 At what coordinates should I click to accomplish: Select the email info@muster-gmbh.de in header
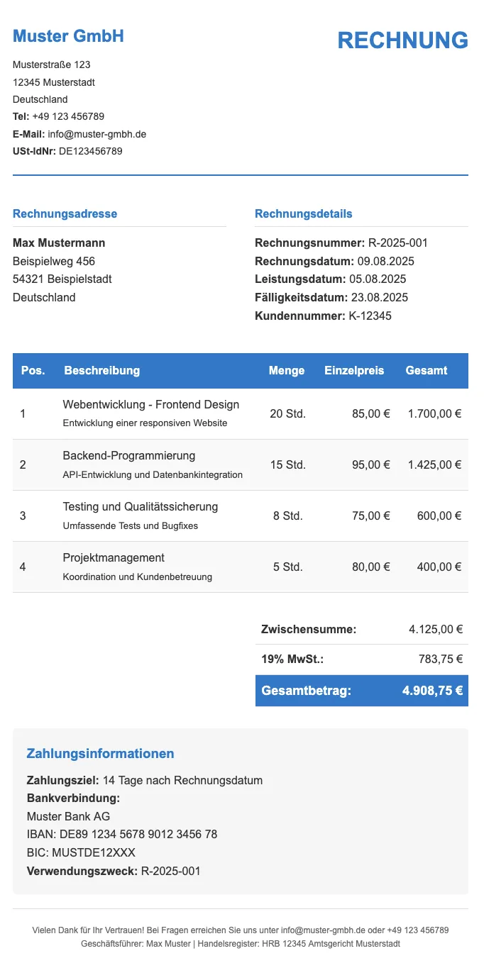click(97, 134)
